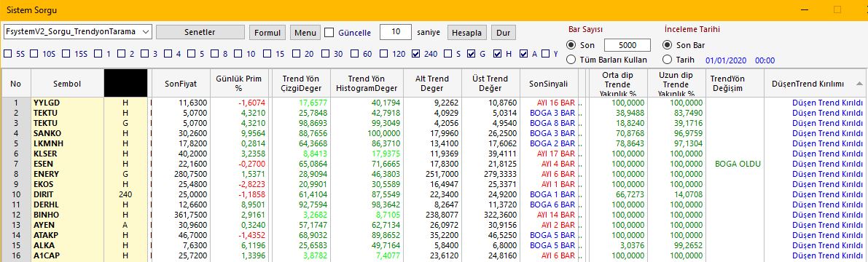This screenshot has width=868, height=262.
Task: Select the Tarih radio button
Action: tap(667, 59)
